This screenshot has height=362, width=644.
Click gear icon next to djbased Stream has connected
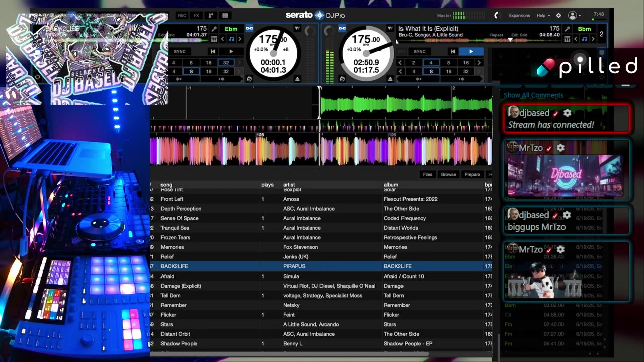click(x=567, y=113)
